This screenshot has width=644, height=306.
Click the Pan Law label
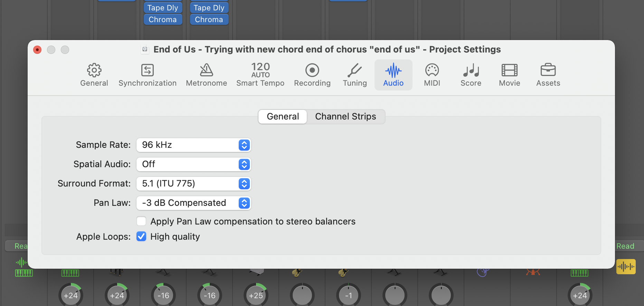[x=112, y=203]
